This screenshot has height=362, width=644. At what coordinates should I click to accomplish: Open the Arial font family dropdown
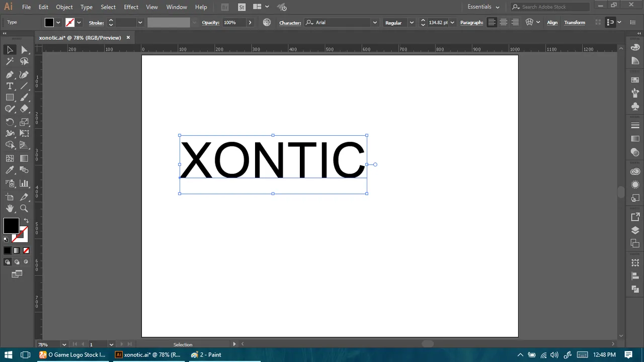point(374,23)
